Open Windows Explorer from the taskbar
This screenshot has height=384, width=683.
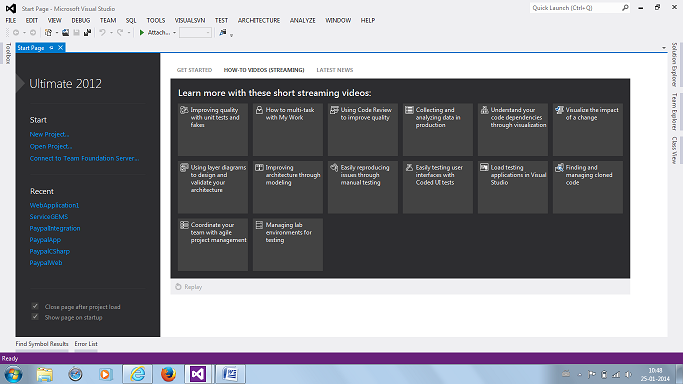(44, 374)
